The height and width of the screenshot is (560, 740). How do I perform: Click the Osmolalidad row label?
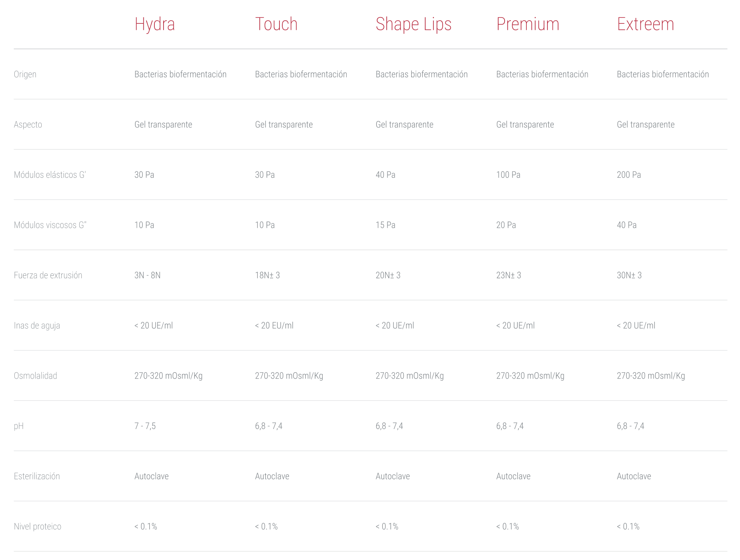coord(35,376)
